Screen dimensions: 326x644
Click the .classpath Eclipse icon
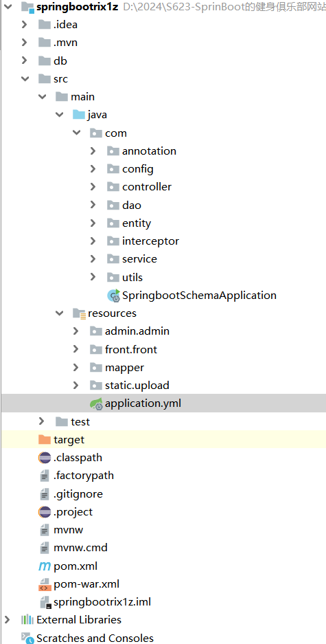pos(45,458)
